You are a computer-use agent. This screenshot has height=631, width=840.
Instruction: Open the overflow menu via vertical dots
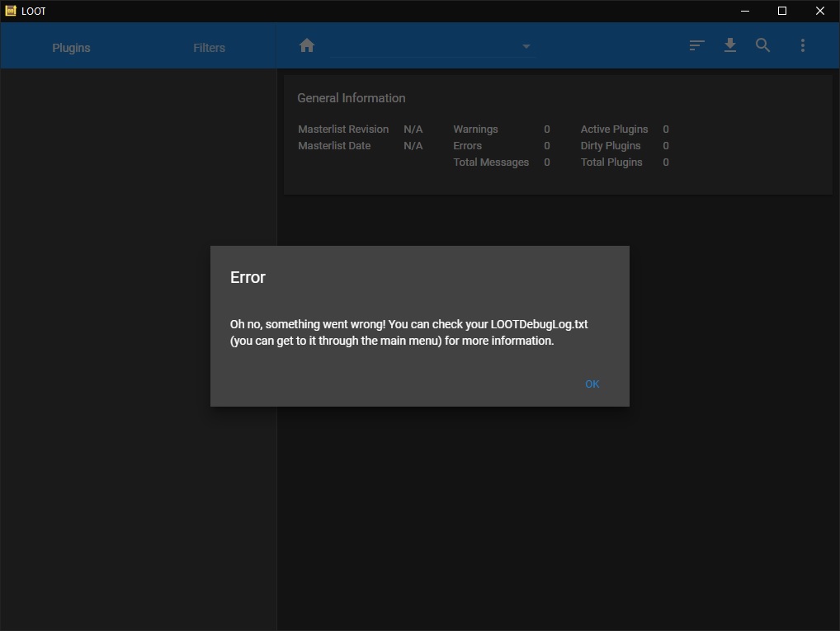(802, 45)
